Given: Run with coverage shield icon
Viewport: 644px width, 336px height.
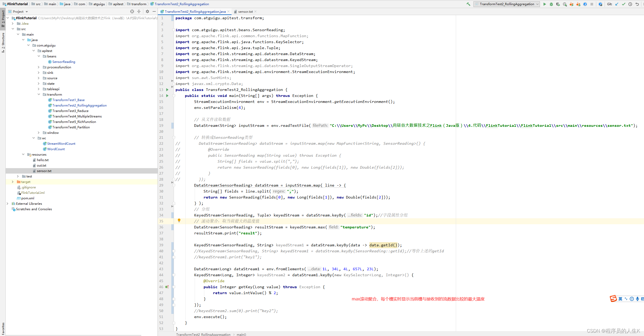Looking at the screenshot, I should point(558,4).
